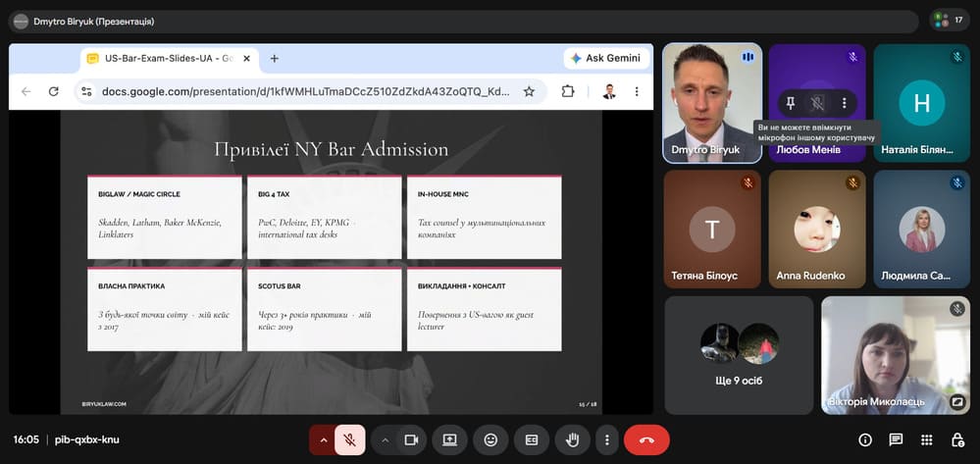The height and width of the screenshot is (464, 980).
Task: Open host controls lock icon
Action: pos(956,440)
